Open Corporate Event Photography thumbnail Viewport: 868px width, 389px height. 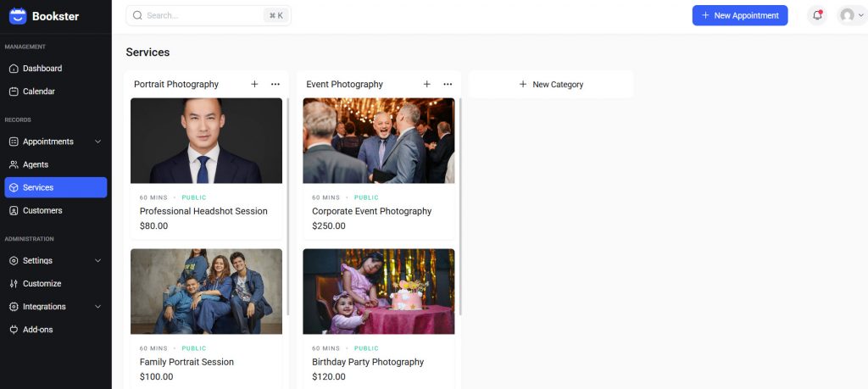378,141
